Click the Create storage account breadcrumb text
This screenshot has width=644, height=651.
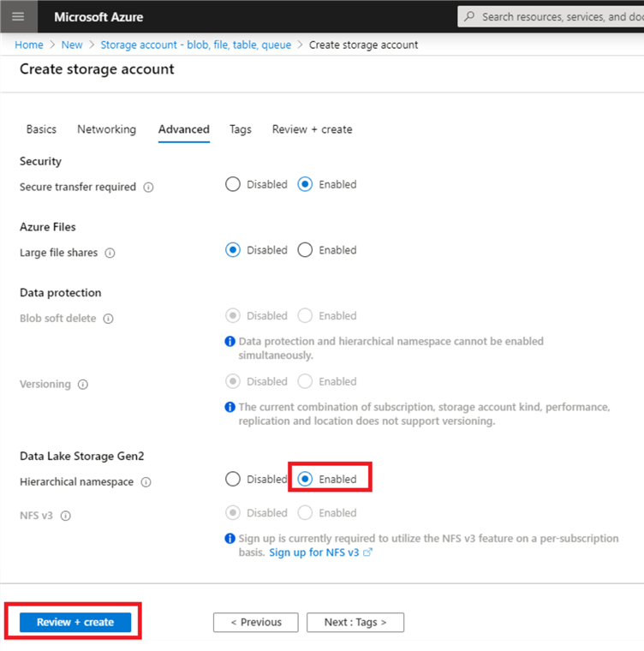click(363, 45)
